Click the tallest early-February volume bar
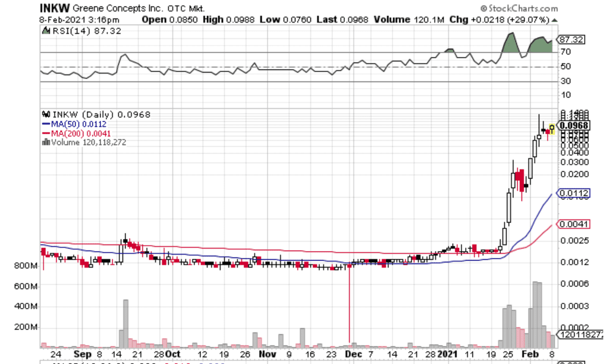The width and height of the screenshot is (609, 364). coord(535,315)
